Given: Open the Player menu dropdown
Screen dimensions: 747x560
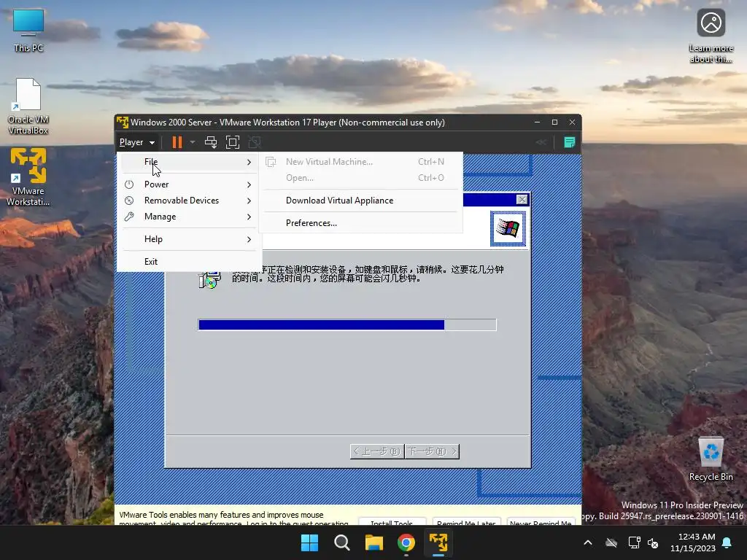Looking at the screenshot, I should point(137,142).
